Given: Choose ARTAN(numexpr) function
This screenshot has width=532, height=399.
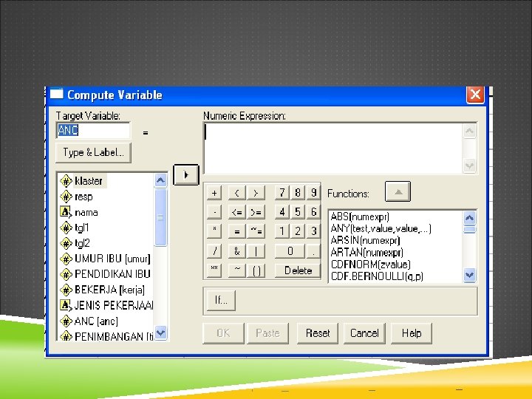Looking at the screenshot, I should 367,252.
